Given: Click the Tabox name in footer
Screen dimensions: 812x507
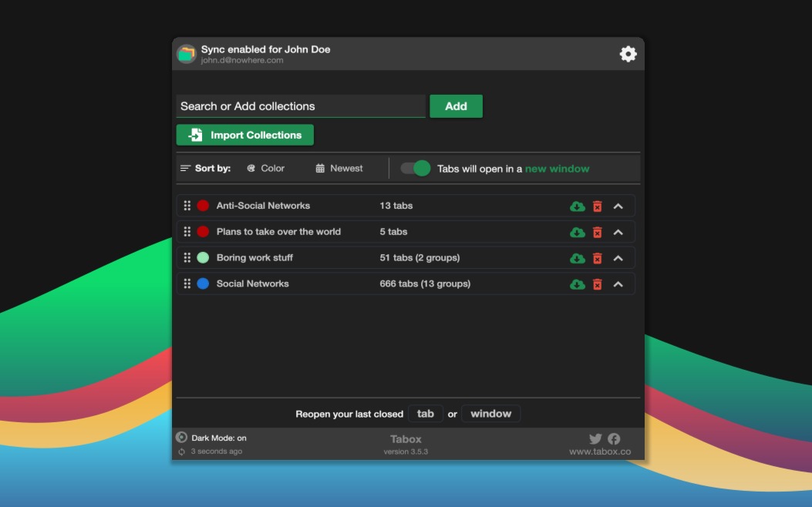Looking at the screenshot, I should point(406,438).
